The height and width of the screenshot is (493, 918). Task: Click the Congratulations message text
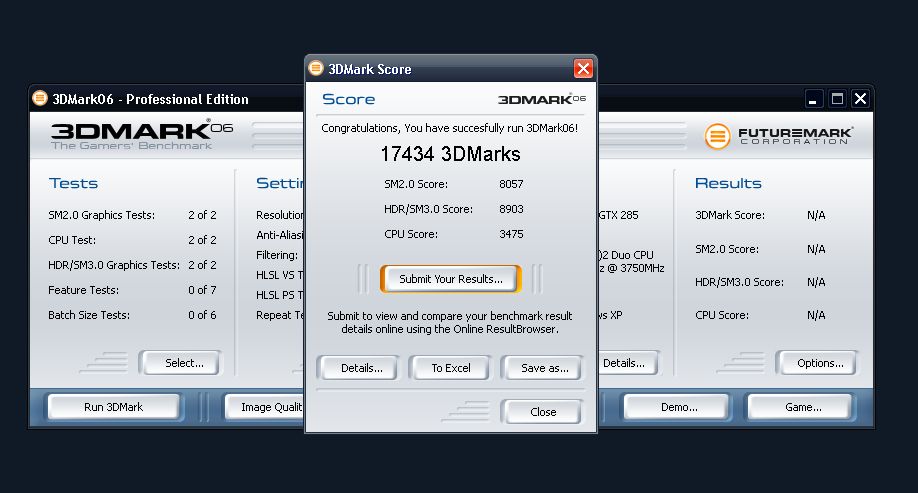pyautogui.click(x=450, y=128)
